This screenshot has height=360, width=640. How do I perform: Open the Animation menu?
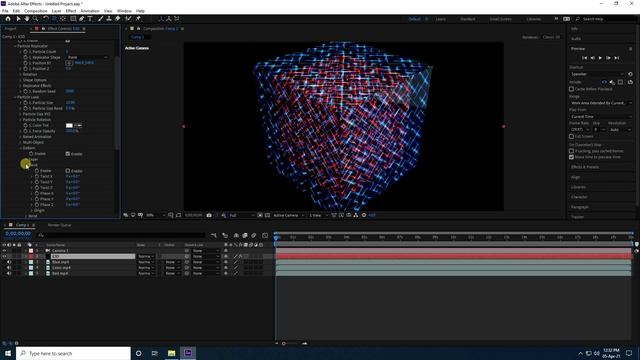tap(90, 11)
